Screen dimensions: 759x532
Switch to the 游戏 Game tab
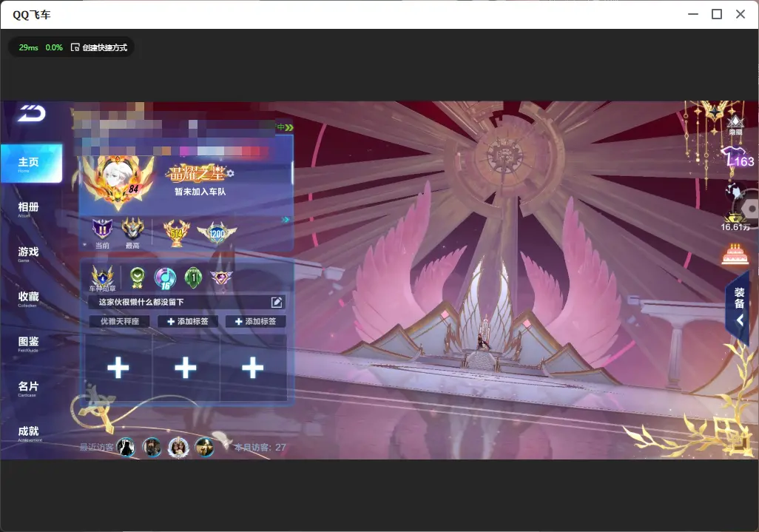29,253
